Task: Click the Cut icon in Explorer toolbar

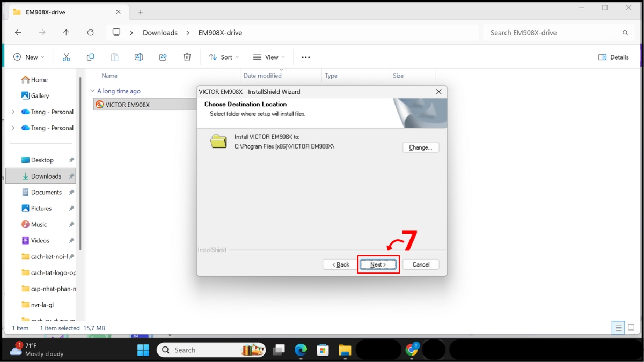Action: pyautogui.click(x=67, y=57)
